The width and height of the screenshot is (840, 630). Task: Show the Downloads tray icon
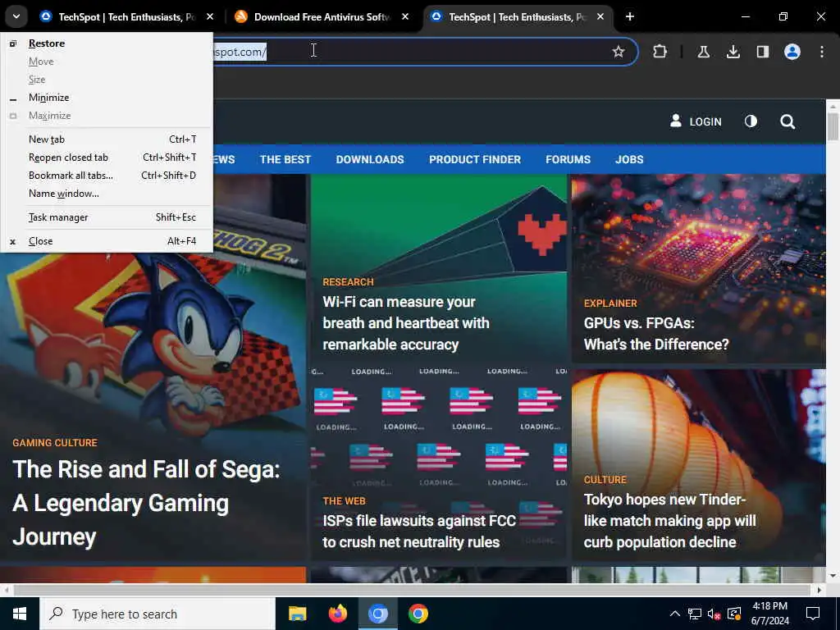(733, 52)
